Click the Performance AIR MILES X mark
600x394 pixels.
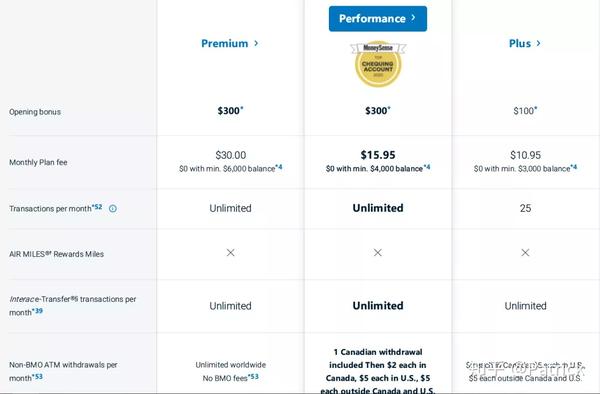coord(378,252)
